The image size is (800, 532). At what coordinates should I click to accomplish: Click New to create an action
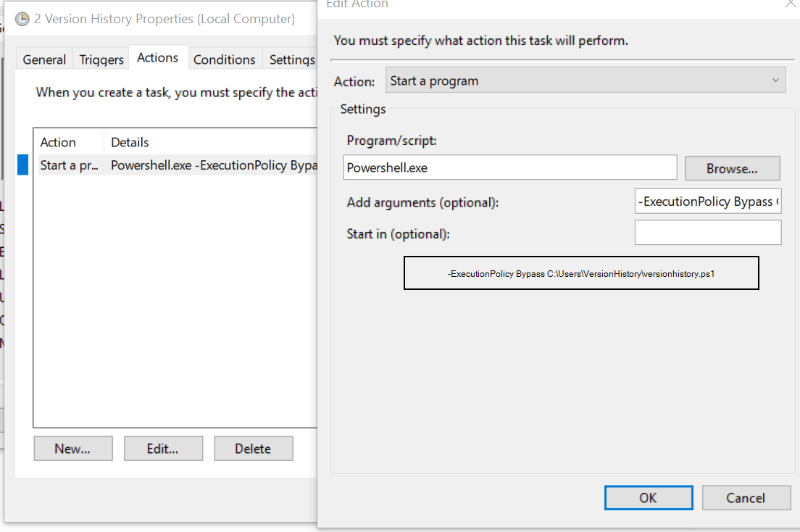tap(72, 448)
